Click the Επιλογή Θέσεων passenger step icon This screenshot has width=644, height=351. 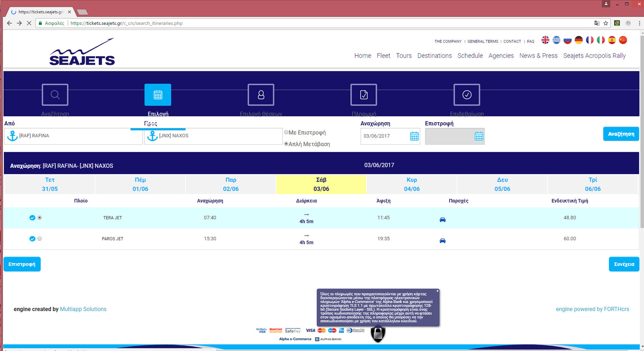pos(261,95)
